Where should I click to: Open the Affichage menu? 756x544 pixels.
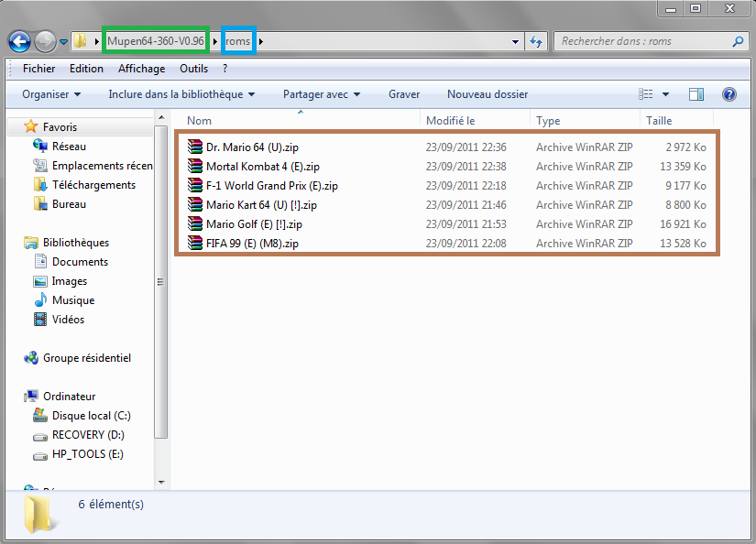(x=141, y=69)
